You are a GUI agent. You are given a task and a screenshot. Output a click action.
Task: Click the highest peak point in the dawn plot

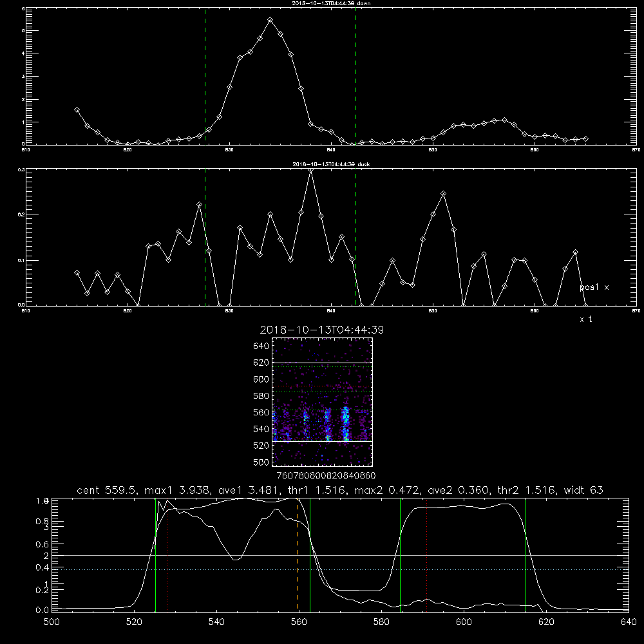(270, 20)
